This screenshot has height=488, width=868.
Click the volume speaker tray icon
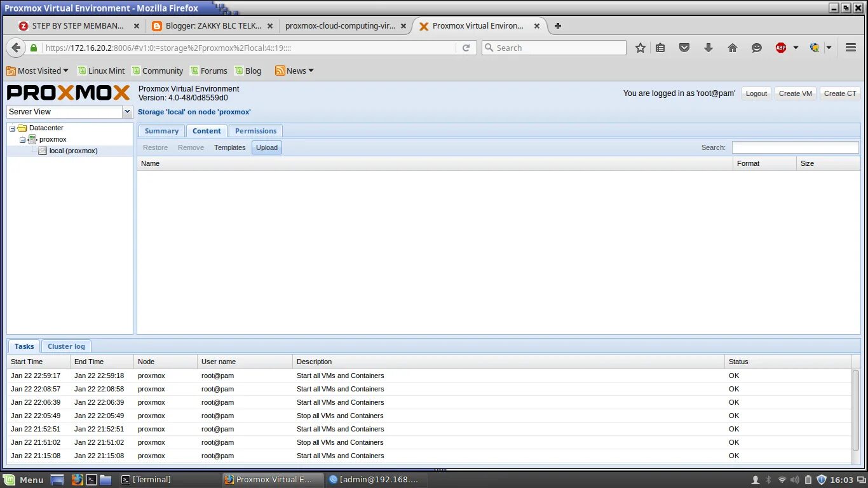point(795,480)
